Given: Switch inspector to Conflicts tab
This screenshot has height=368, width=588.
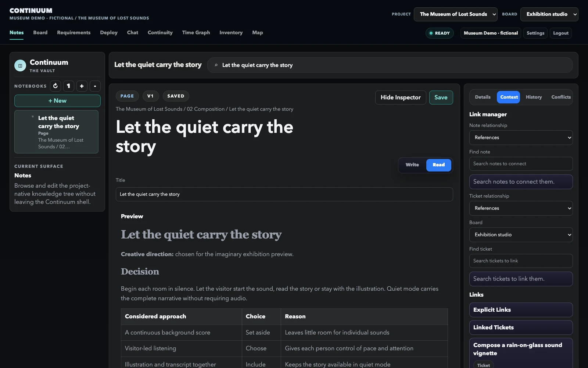Looking at the screenshot, I should (561, 97).
